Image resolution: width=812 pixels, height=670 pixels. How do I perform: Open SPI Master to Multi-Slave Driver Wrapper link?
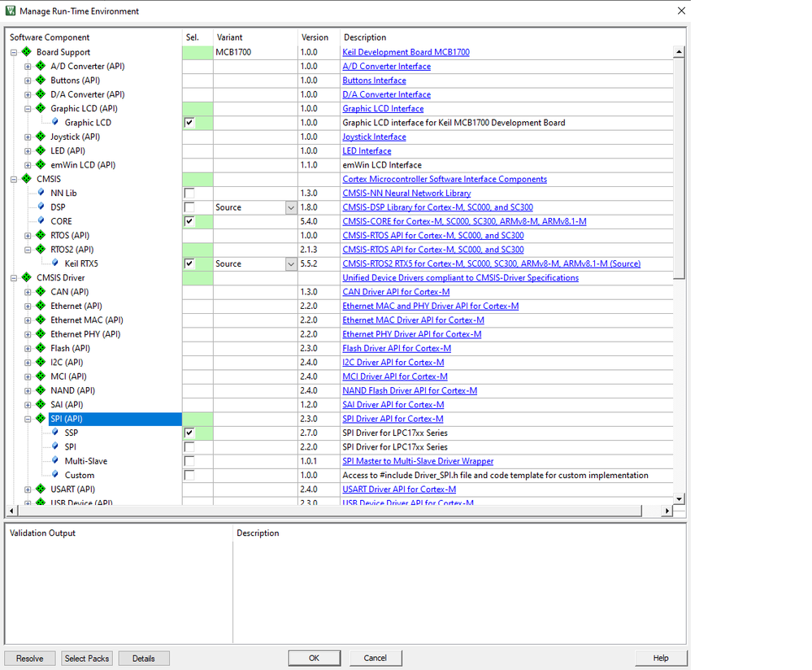[x=418, y=461]
